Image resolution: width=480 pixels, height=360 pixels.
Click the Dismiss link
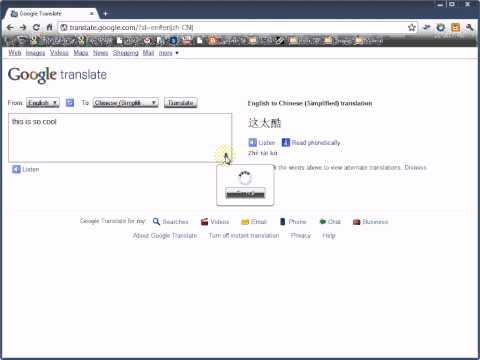point(415,167)
